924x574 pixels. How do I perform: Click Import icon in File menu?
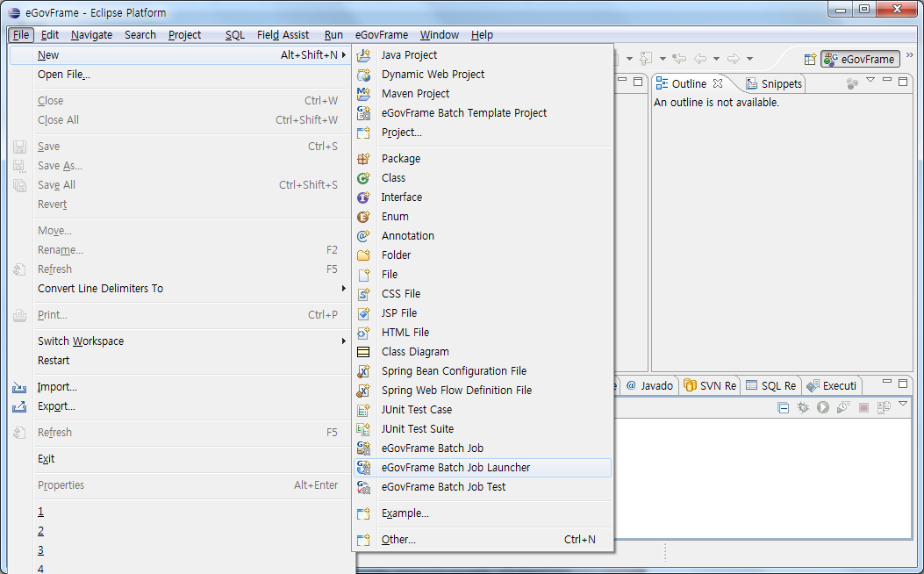pyautogui.click(x=19, y=387)
